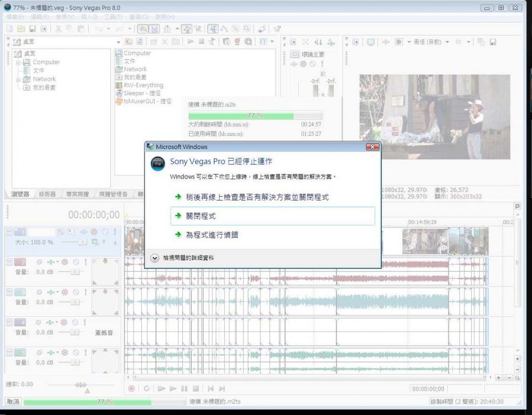
Task: Select the Normal Edit tool
Action: click(x=214, y=28)
